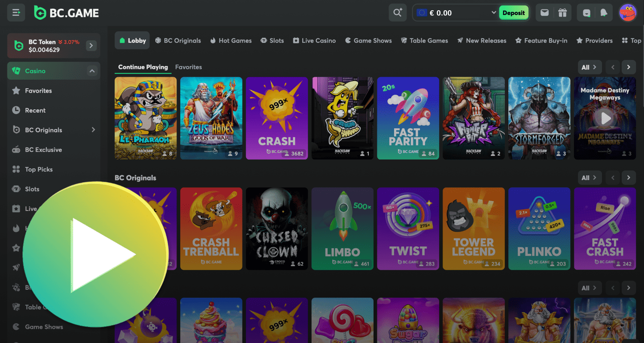Viewport: 644px width, 343px height.
Task: Open the Plinko game
Action: [x=539, y=229]
